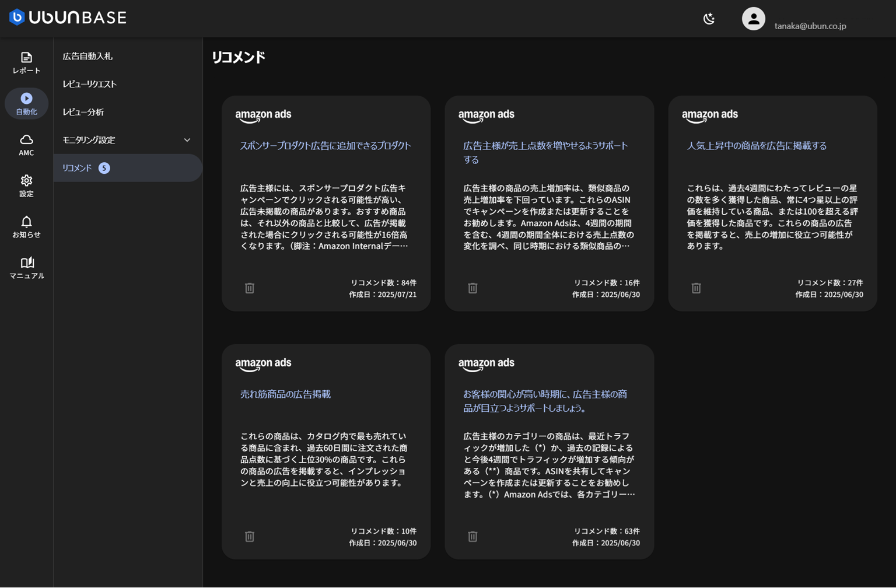Screen dimensions: 896x588
Task: Click description starting 広告主様のカテゴリーの商品
Action: (x=549, y=466)
